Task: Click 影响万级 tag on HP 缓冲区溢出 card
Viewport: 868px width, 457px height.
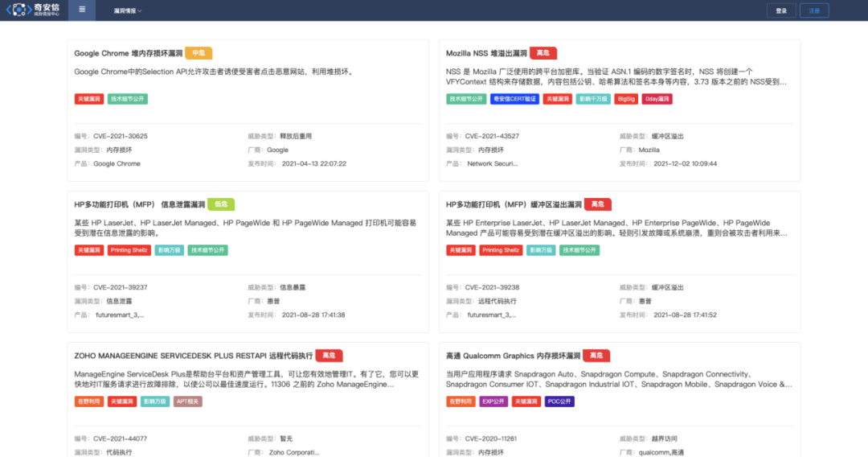Action: point(541,250)
